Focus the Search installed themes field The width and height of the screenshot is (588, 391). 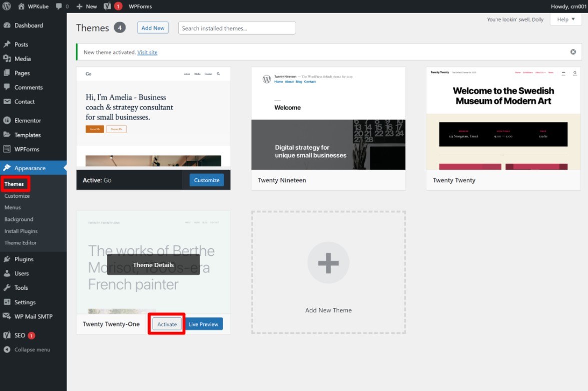237,28
